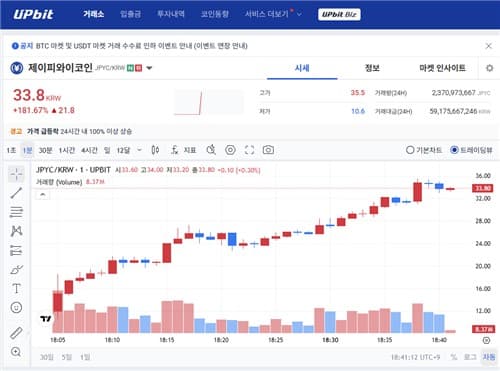Select the text annotation tool

[16, 288]
